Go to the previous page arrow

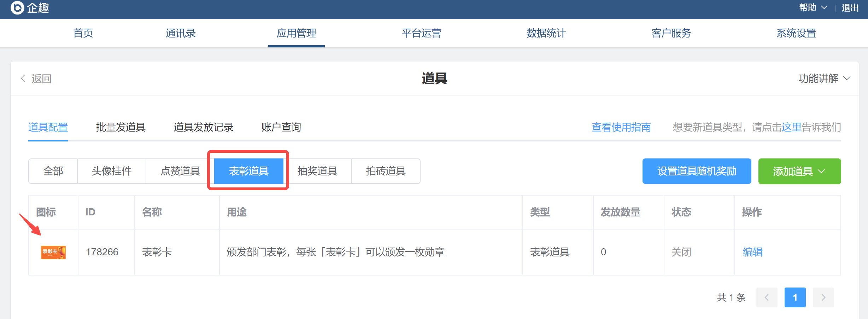point(767,297)
